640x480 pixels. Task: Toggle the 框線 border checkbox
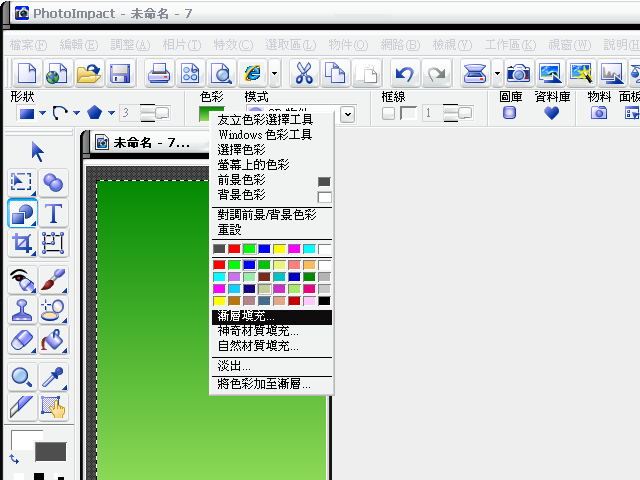388,113
